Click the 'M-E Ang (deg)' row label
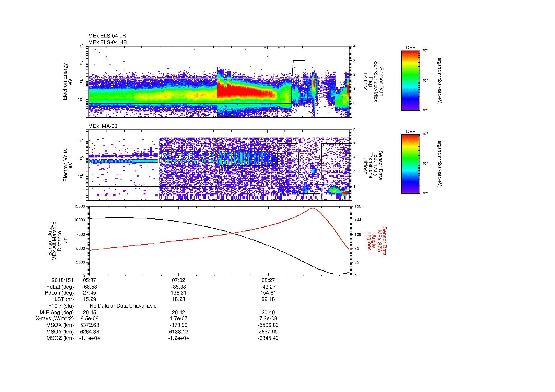 click(56, 312)
